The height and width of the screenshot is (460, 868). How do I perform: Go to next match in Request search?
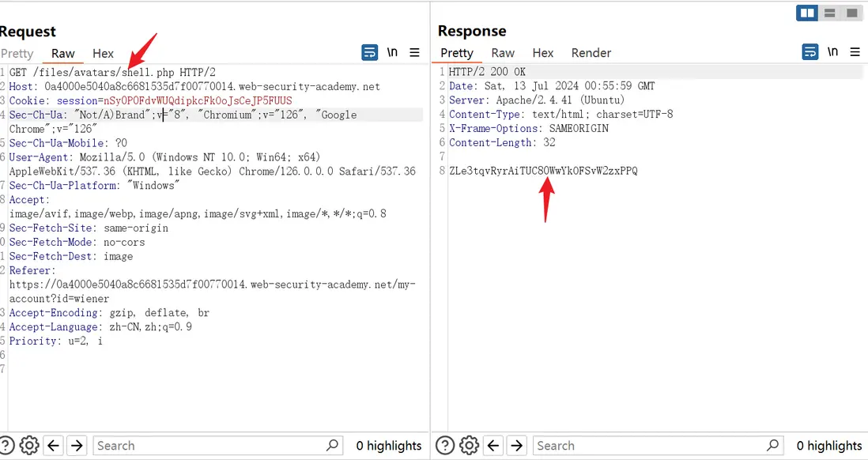coord(77,446)
